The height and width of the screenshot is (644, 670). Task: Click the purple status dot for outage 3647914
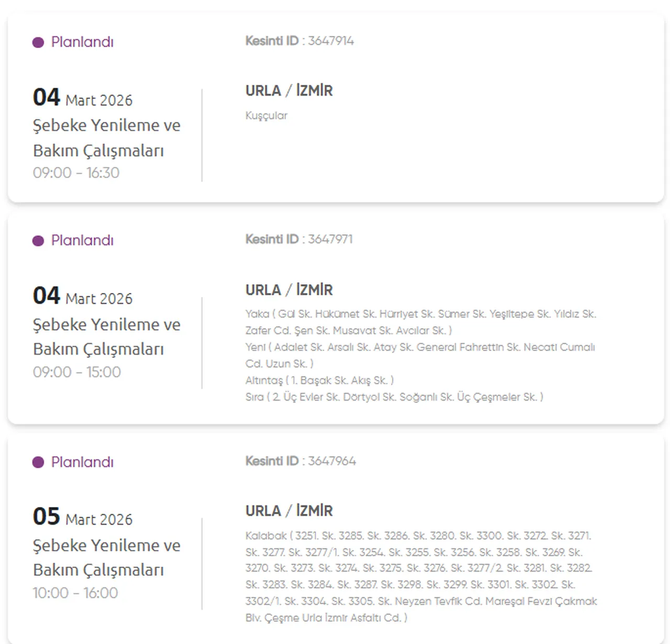[x=38, y=42]
